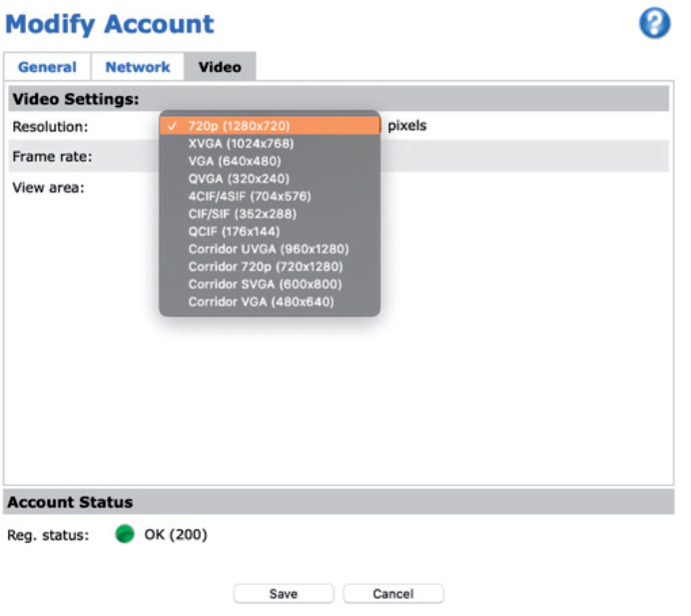691x616 pixels.
Task: Switch to the Network tab
Action: pyautogui.click(x=138, y=67)
